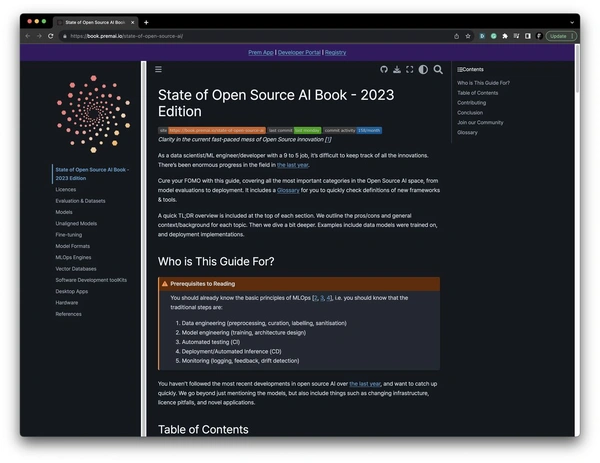Click the share page icon in address bar

pos(457,36)
